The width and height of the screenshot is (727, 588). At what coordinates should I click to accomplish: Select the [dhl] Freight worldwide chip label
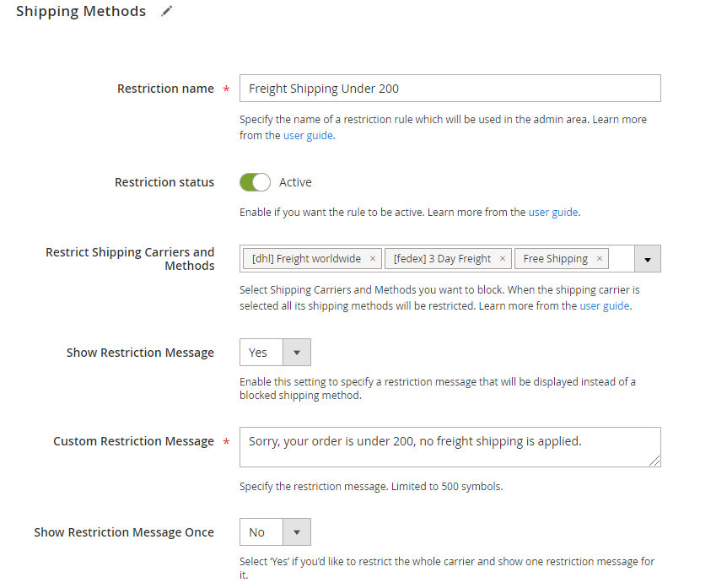[306, 259]
